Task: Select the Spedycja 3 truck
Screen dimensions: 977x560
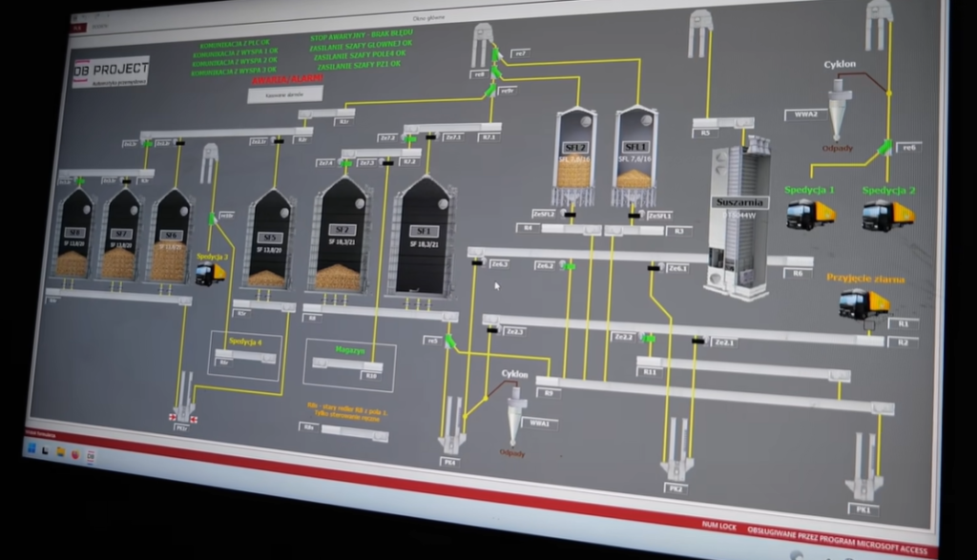Action: 210,274
